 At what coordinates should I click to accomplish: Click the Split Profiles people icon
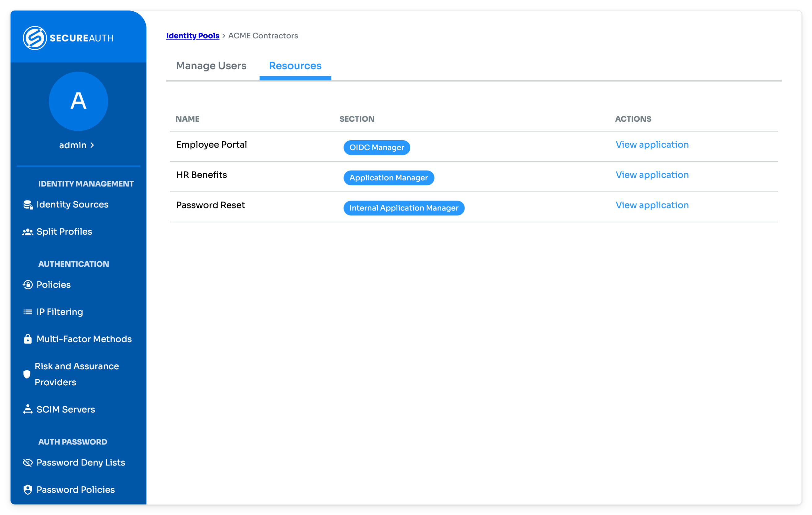coord(28,232)
